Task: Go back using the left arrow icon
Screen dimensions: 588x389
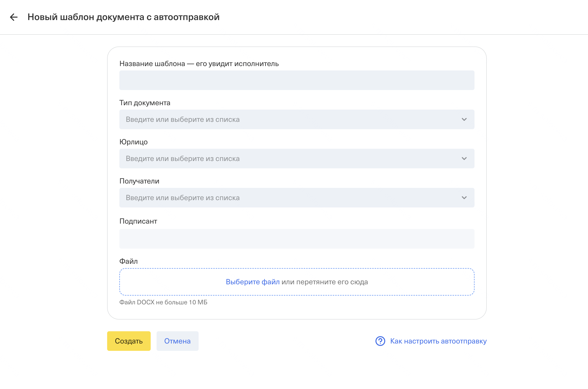Action: 14,17
